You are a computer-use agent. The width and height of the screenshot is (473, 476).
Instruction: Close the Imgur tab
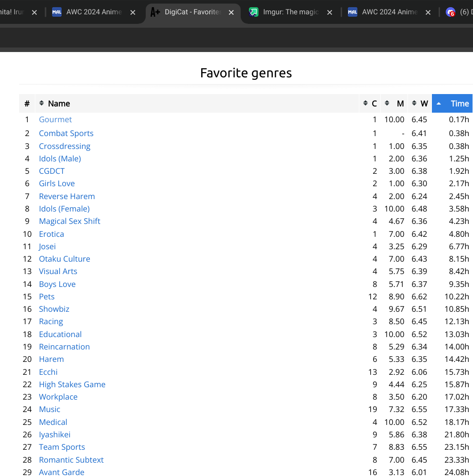330,12
